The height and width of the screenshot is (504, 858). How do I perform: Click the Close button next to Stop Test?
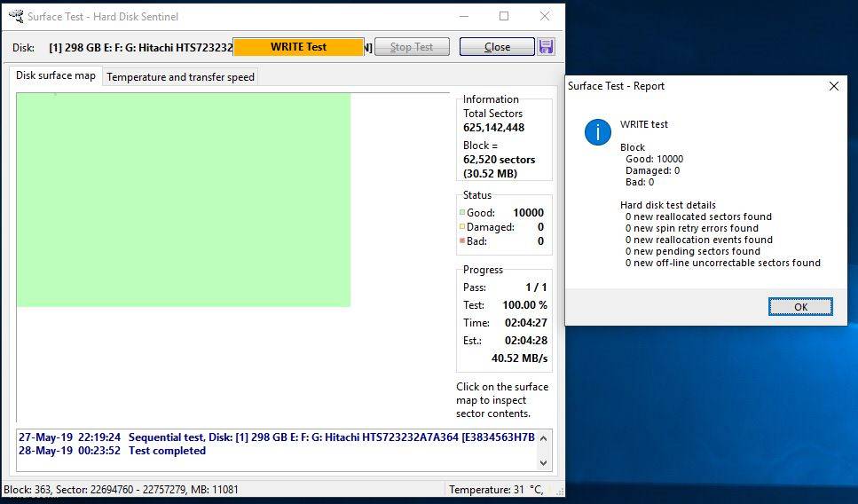497,47
